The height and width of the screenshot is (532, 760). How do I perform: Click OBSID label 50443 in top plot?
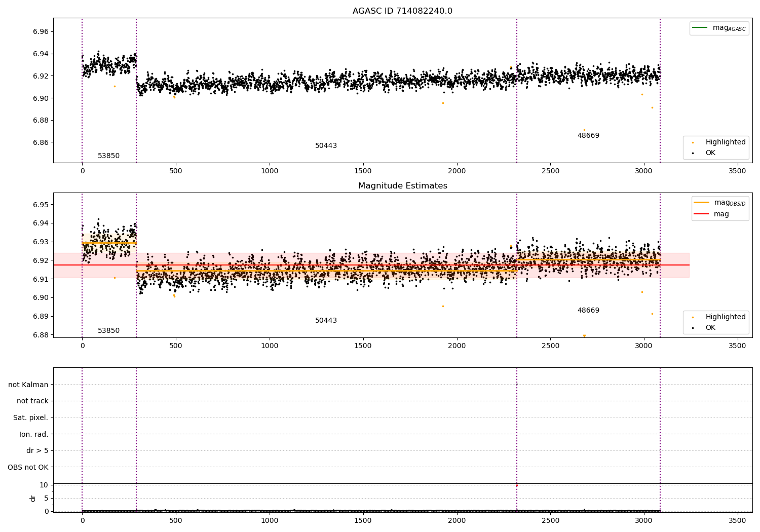(x=326, y=145)
